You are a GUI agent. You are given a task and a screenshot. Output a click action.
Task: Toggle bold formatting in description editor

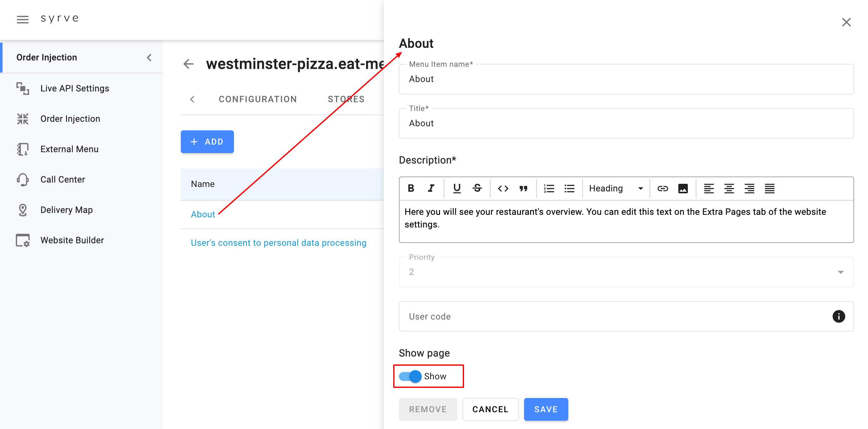click(x=411, y=188)
